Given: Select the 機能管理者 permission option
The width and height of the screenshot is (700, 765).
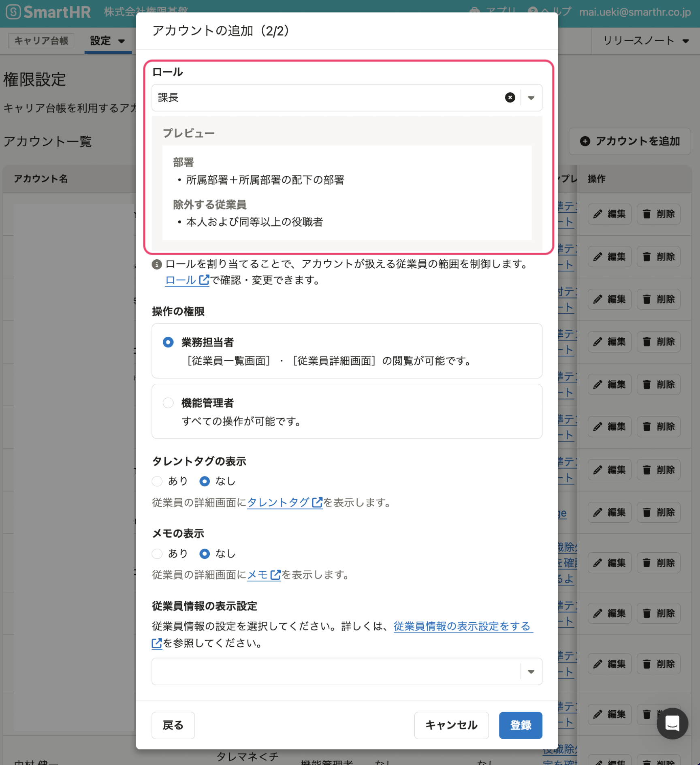Looking at the screenshot, I should pos(168,403).
